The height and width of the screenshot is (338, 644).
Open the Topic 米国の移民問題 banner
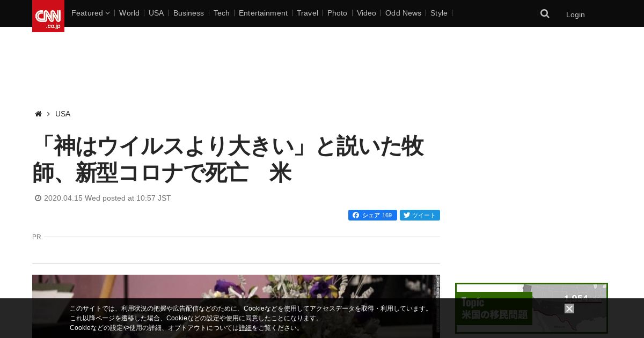click(531, 308)
